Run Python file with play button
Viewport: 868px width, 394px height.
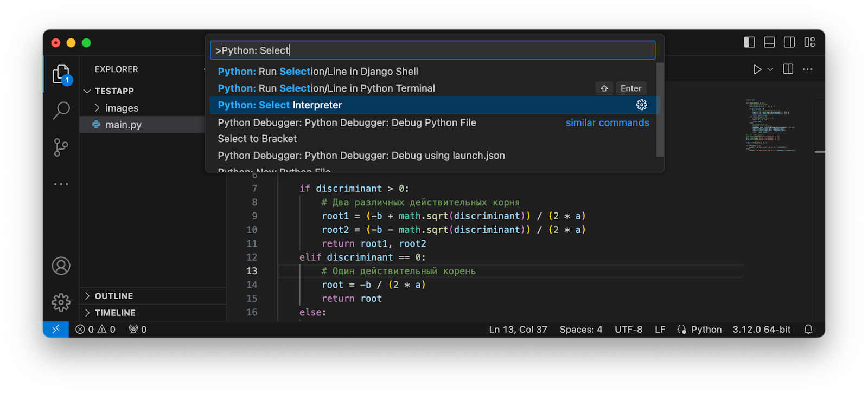click(x=757, y=69)
